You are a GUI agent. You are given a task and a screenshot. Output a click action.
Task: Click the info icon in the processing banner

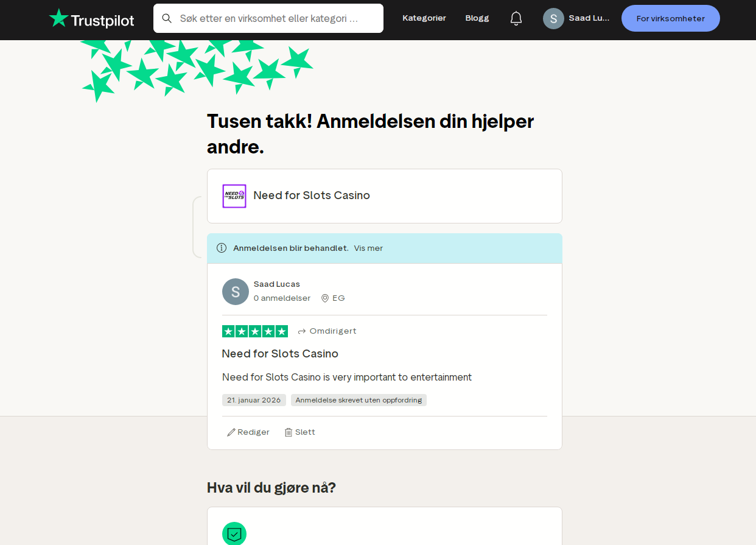(222, 248)
